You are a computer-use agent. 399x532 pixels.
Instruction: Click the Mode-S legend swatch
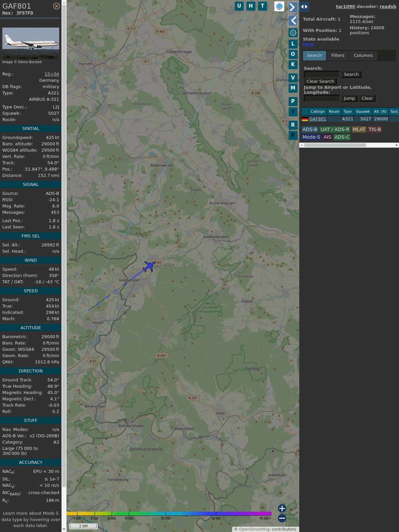(x=311, y=137)
